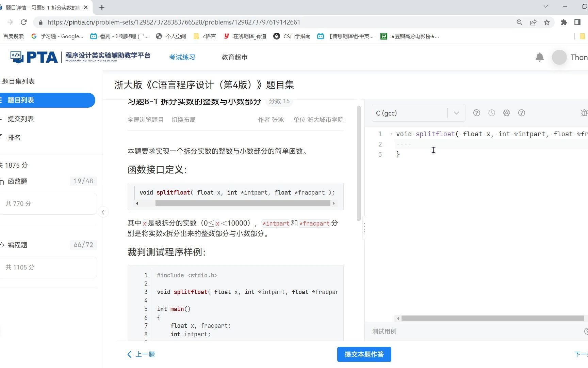The height and width of the screenshot is (368, 588).
Task: Open code history clock icon
Action: point(491,113)
